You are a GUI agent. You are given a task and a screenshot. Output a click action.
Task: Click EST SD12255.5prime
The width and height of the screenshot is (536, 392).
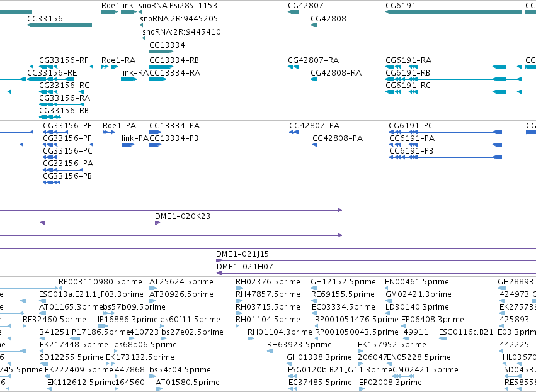(71, 357)
